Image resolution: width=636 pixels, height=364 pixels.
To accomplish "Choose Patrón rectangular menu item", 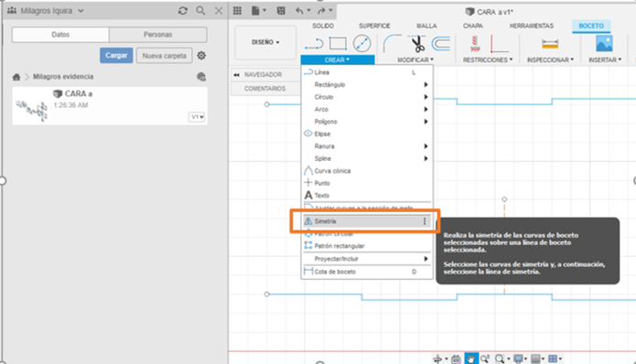I will coord(367,246).
